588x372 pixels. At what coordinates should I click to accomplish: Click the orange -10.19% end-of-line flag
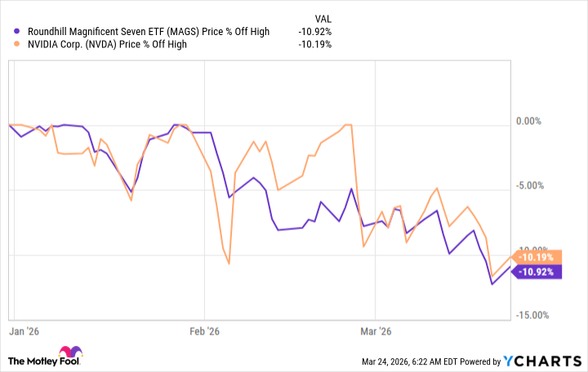click(541, 255)
